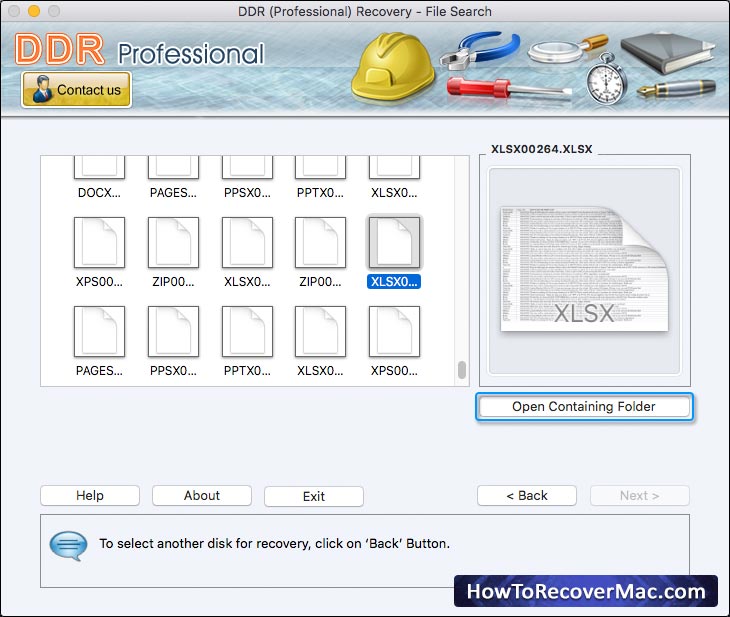730x617 pixels.
Task: Click the Next > button
Action: click(640, 495)
